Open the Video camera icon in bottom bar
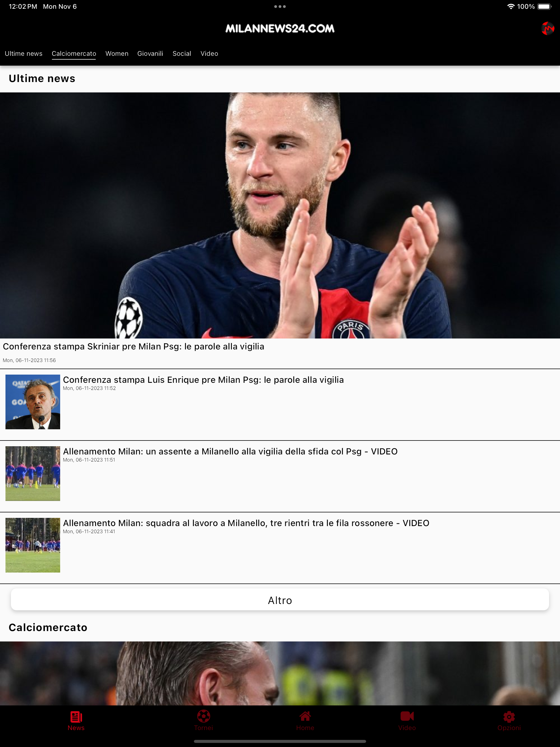 pos(407,716)
